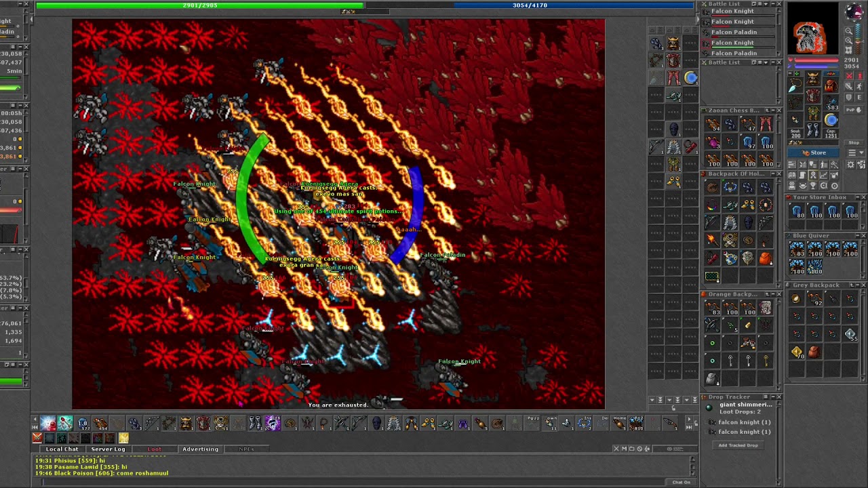Click the red health bar under the minimap
Screen dimensions: 868x488
815,60
